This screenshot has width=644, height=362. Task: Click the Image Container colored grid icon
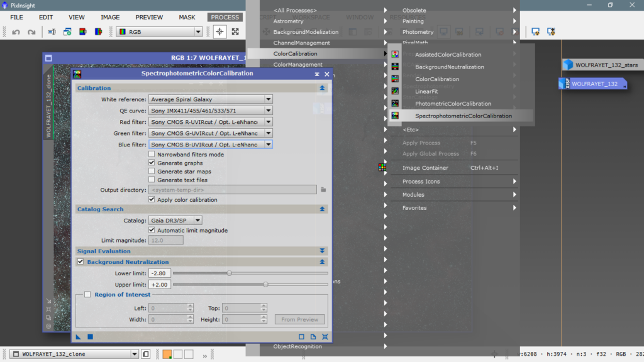pyautogui.click(x=382, y=167)
